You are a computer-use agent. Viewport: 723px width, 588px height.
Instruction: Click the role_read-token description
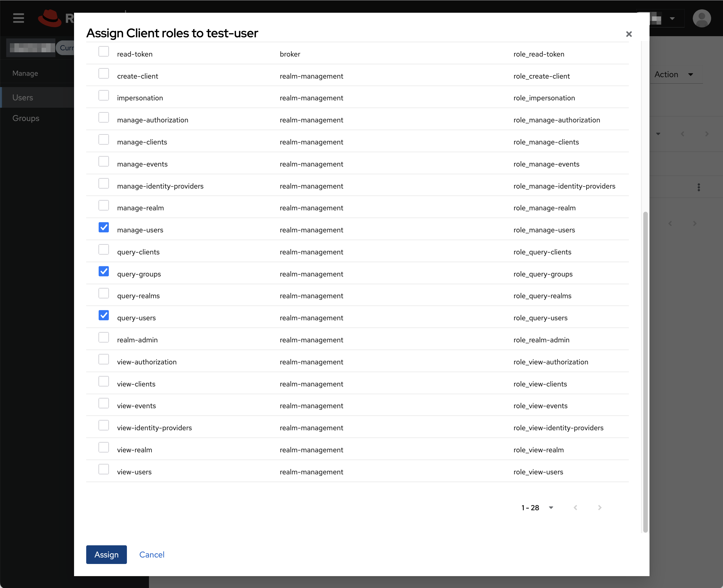coord(538,54)
